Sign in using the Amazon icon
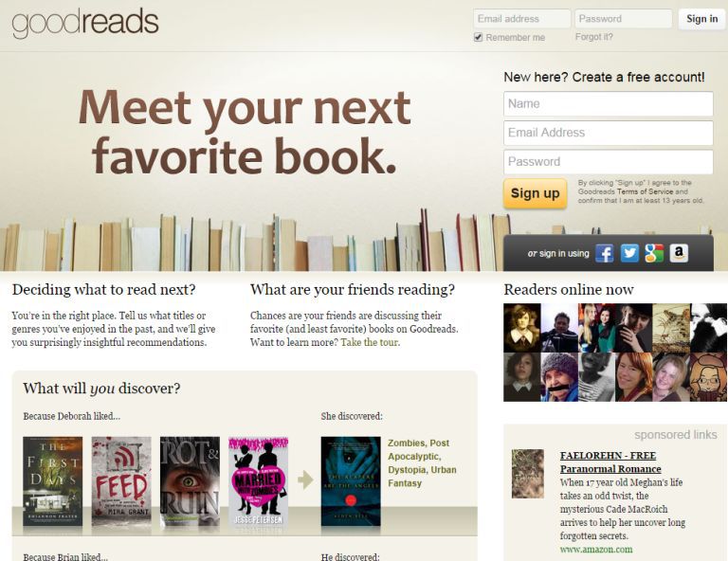This screenshot has width=728, height=561. 679,253
